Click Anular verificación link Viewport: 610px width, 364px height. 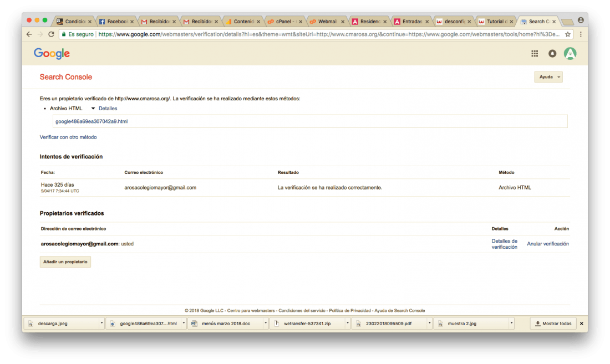point(548,244)
